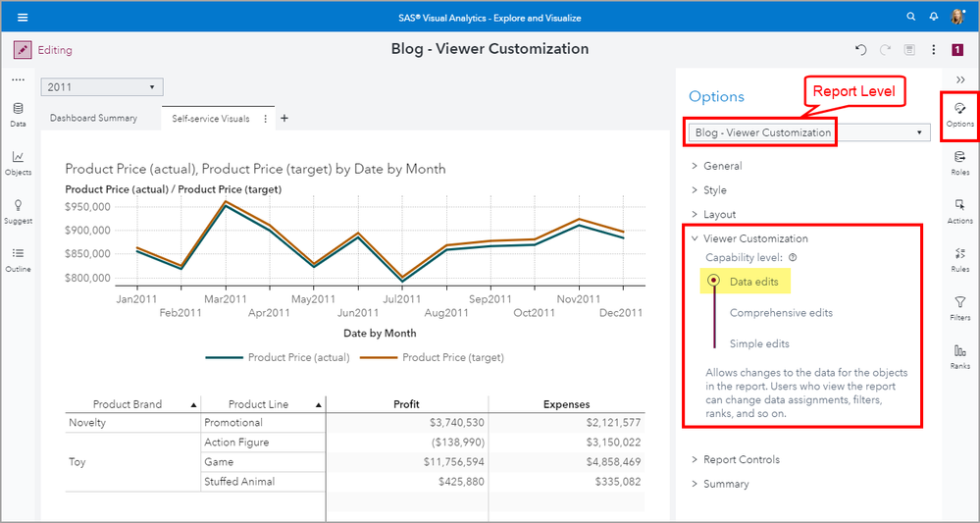The width and height of the screenshot is (980, 523).
Task: Open the Actions pane icon
Action: point(959,210)
